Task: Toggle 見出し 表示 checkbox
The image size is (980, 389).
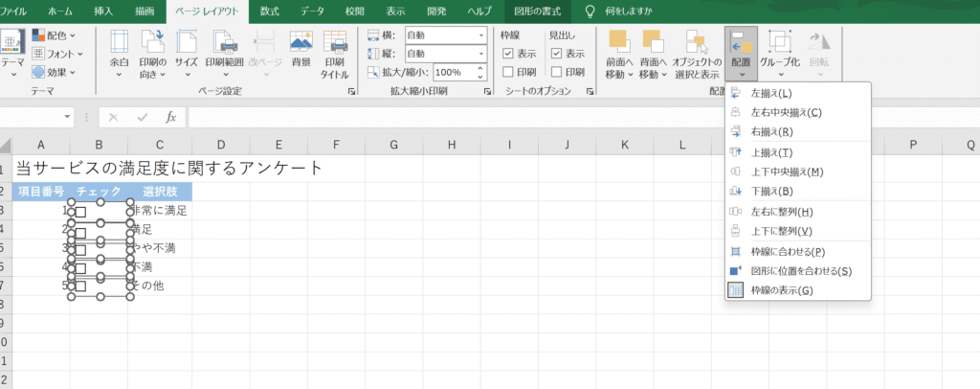Action: 556,54
